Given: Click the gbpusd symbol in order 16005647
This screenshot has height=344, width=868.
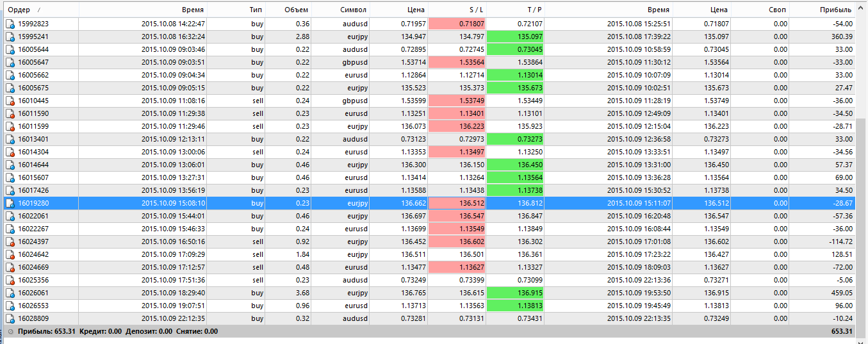Looking at the screenshot, I should tap(354, 62).
